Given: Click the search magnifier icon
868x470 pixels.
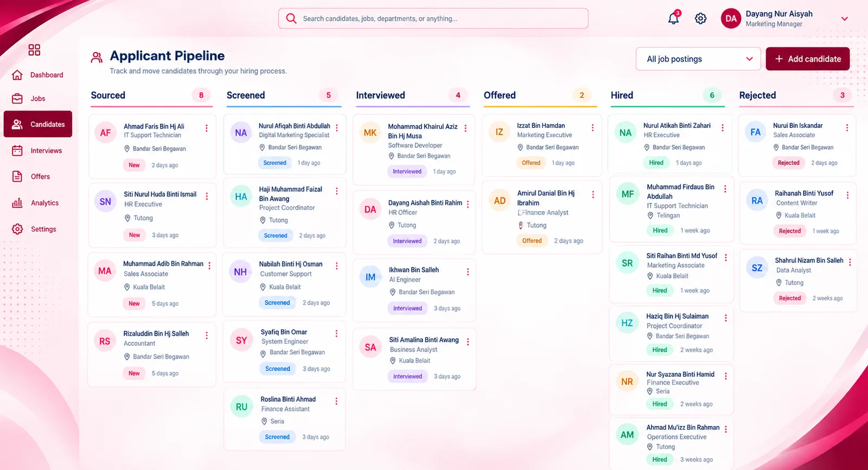Looking at the screenshot, I should (x=291, y=18).
